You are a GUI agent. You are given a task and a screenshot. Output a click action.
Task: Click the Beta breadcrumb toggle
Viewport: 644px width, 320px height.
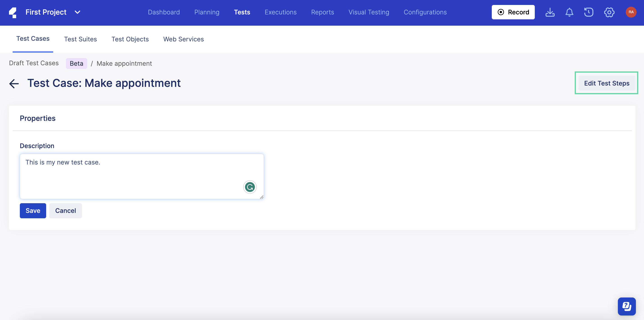coord(76,63)
